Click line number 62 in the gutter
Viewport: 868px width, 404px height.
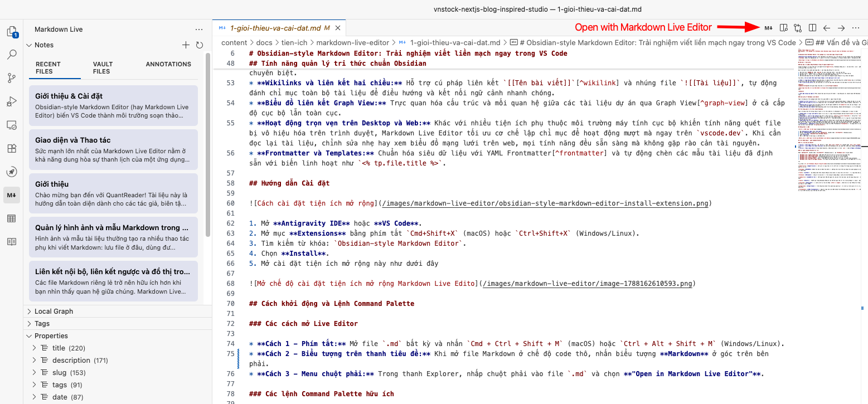(231, 223)
